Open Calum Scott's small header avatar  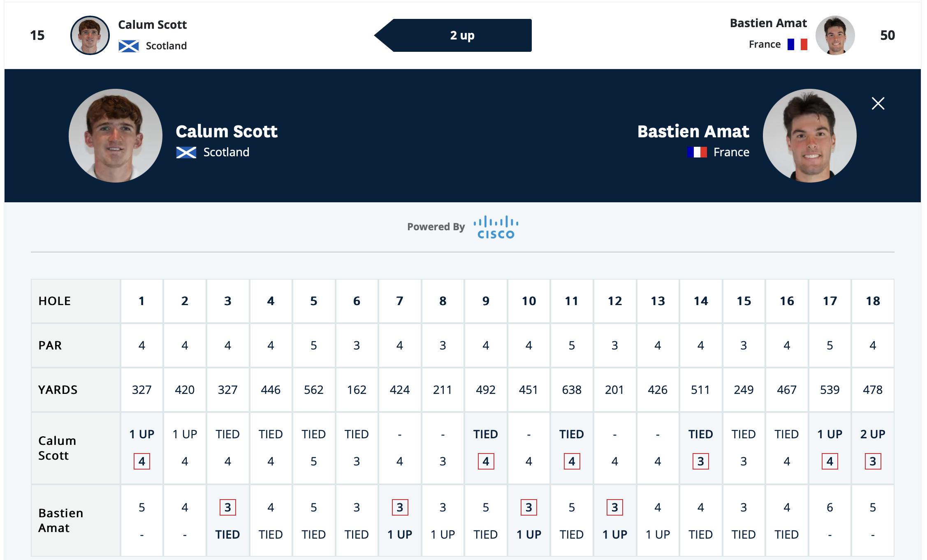(90, 35)
